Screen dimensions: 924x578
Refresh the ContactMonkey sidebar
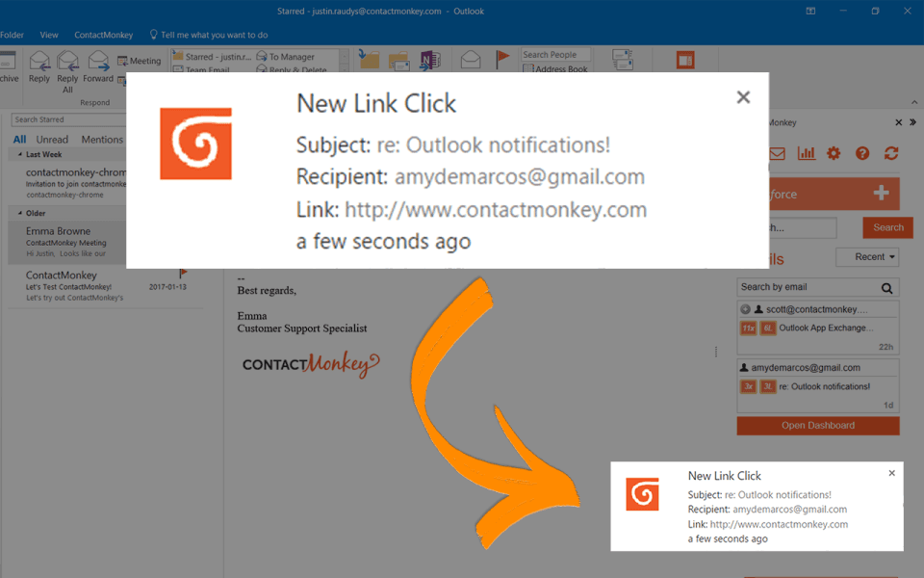pos(891,153)
